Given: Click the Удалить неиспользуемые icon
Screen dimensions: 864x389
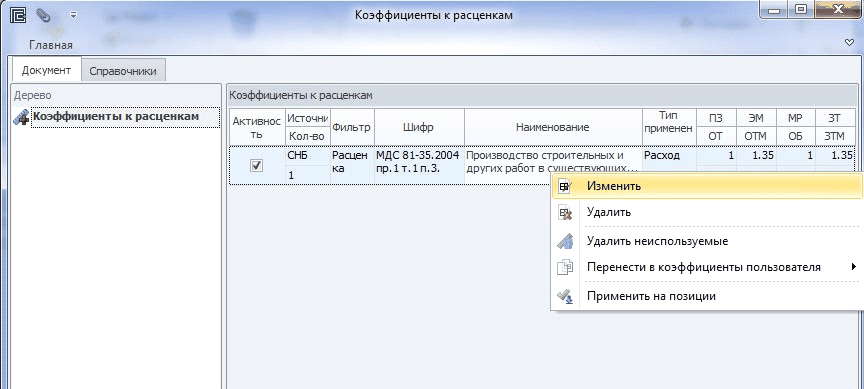Looking at the screenshot, I should point(565,241).
